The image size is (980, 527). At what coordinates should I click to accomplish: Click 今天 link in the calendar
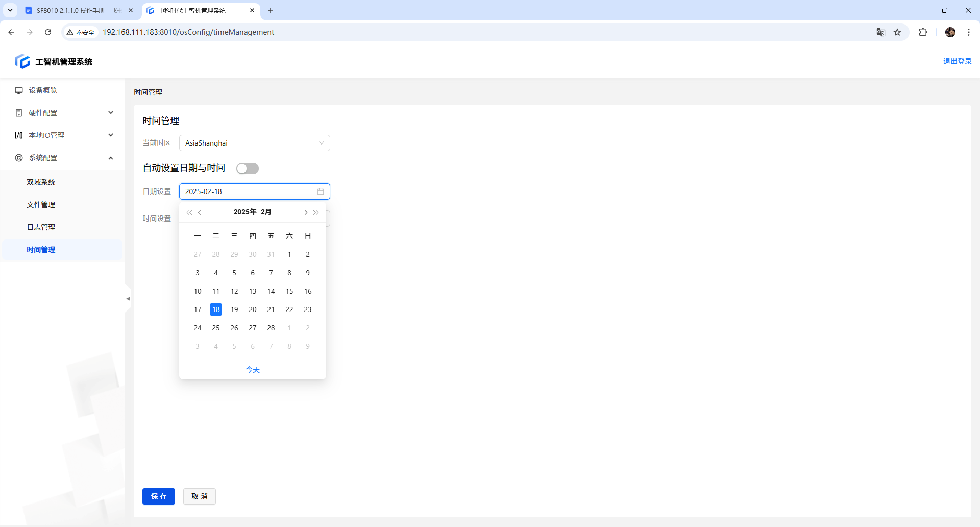coord(253,370)
